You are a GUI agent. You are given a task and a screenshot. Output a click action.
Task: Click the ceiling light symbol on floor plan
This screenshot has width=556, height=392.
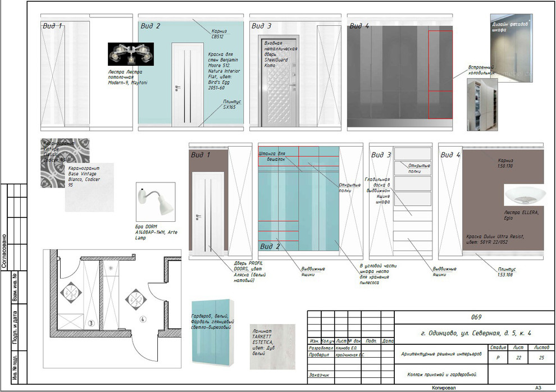click(x=111, y=269)
